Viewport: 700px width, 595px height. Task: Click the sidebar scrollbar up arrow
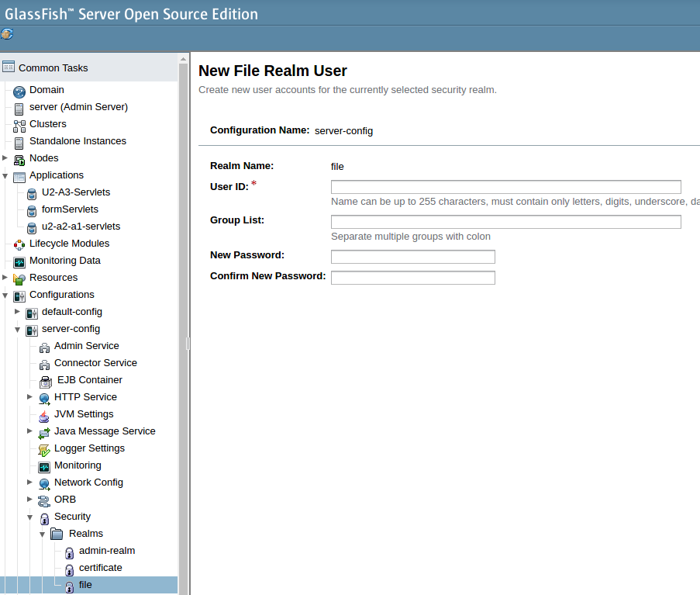point(183,59)
